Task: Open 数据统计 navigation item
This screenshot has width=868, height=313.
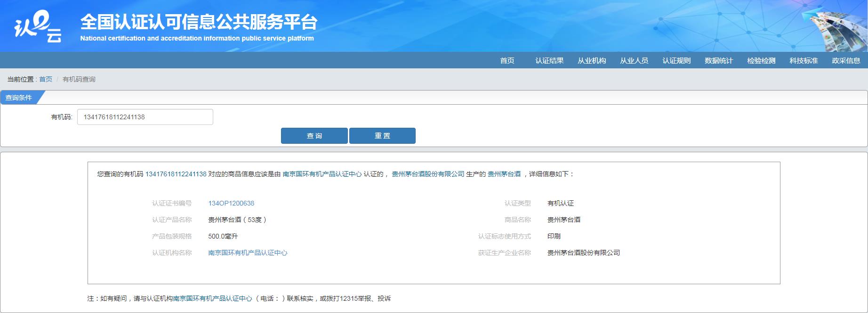Action: pos(719,60)
